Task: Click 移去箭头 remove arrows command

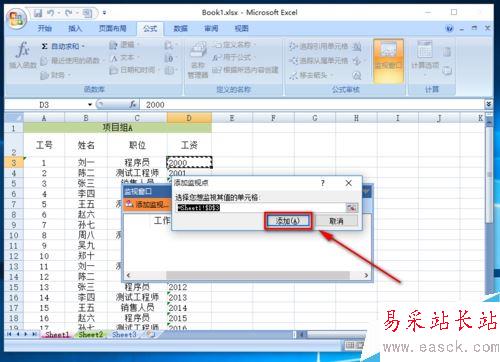Action: pos(311,75)
